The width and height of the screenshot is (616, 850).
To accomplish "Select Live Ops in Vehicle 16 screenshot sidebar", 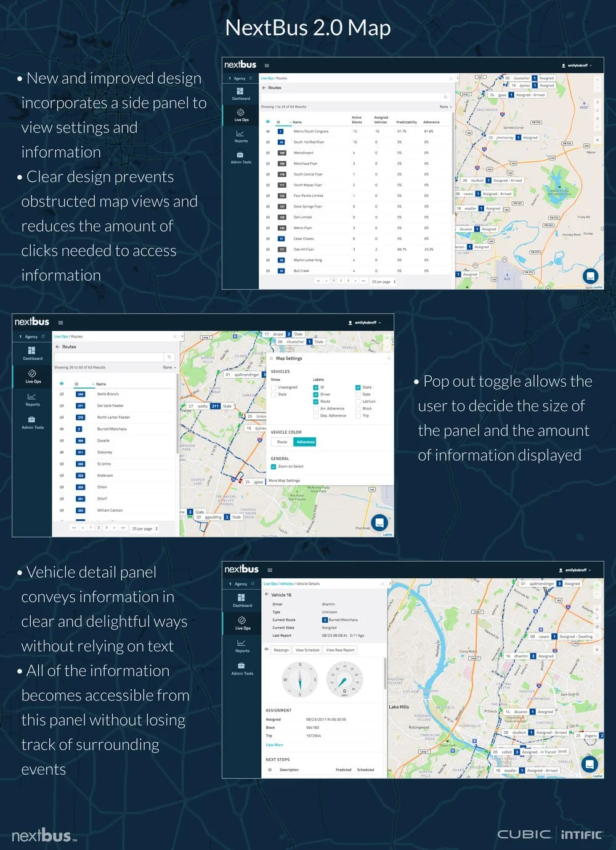I will tap(242, 623).
